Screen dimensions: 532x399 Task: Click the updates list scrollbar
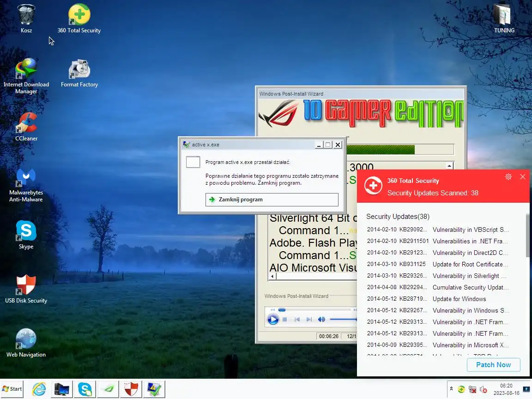coord(527,236)
